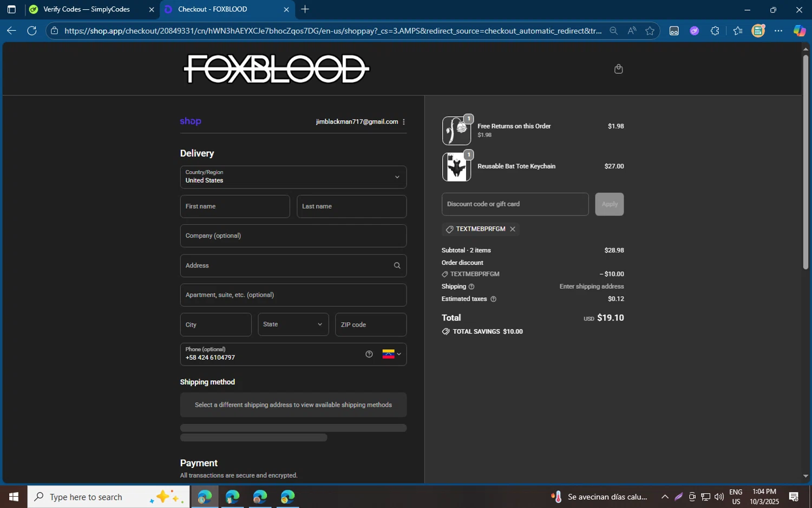Focus the ZIP code field

371,324
